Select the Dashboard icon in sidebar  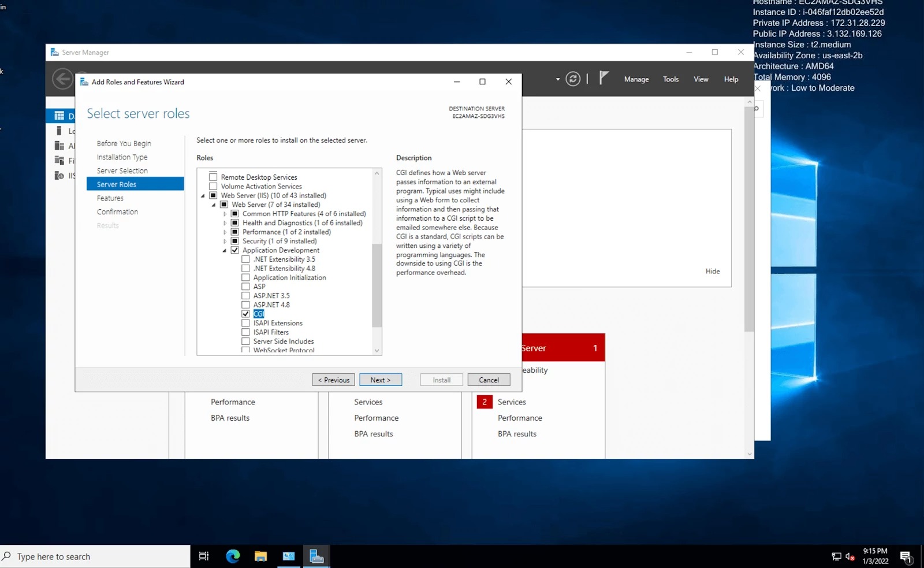click(59, 116)
